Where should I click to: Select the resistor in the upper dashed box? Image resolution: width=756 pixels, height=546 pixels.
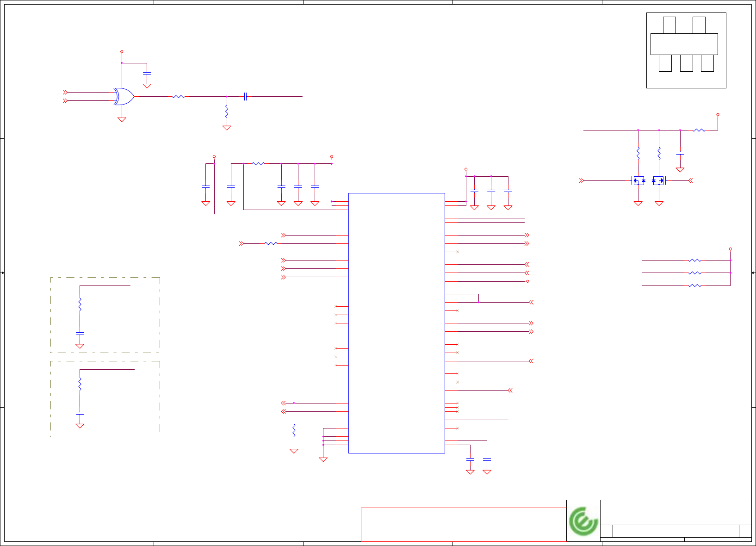tap(80, 304)
